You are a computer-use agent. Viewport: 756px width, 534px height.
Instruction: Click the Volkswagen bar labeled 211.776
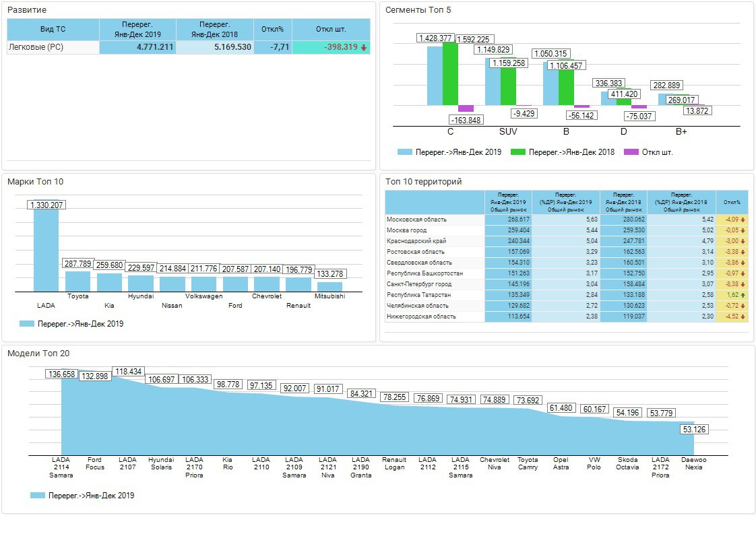(204, 284)
